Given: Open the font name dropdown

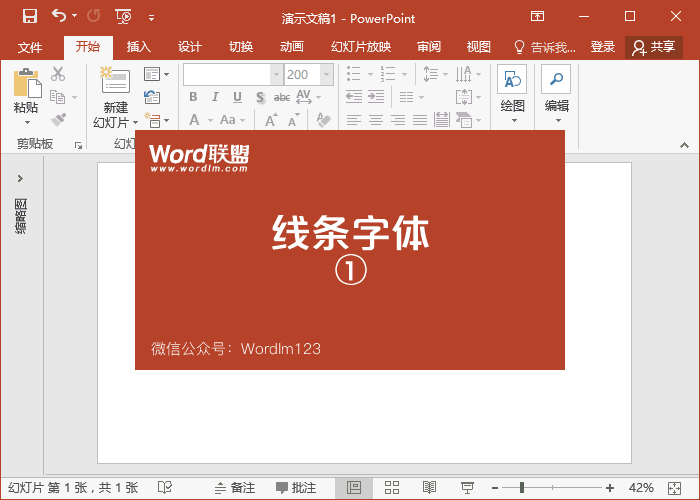Looking at the screenshot, I should [x=276, y=74].
